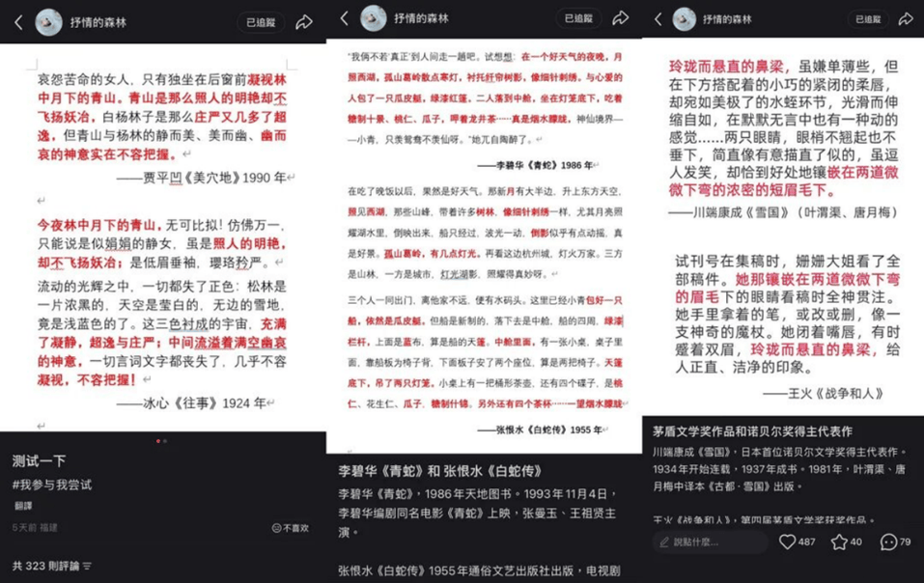Tap 翻譯 to translate the post
This screenshot has width=924, height=583.
[23, 505]
